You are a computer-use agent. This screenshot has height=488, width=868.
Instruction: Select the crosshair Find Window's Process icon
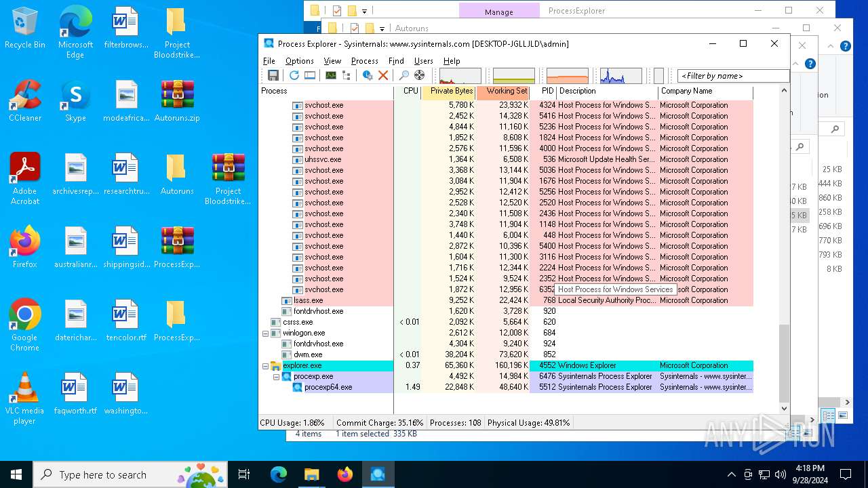pos(420,75)
